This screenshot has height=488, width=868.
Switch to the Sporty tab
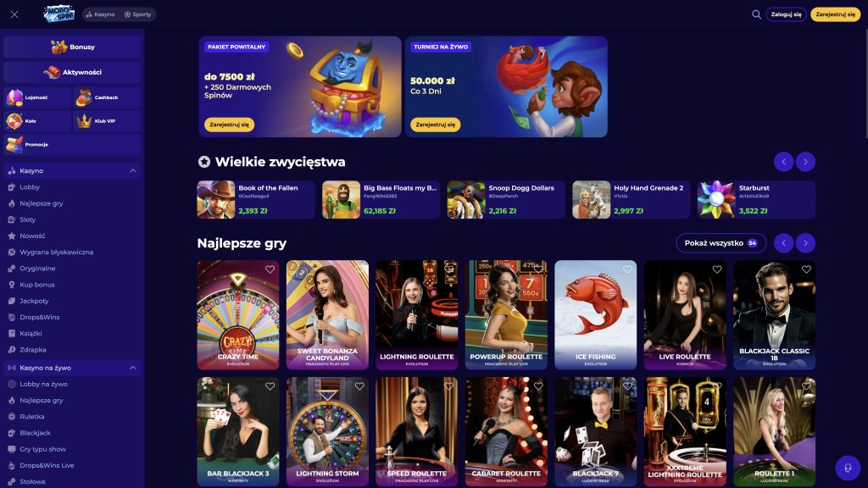coord(137,14)
